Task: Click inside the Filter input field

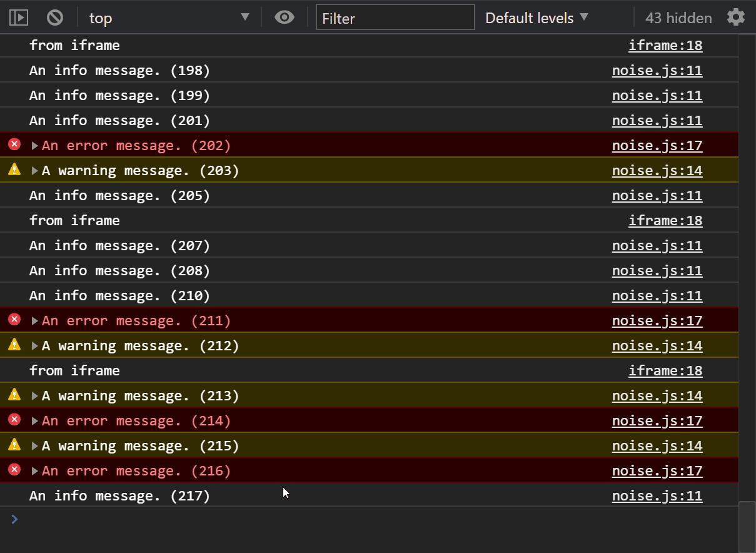Action: tap(394, 18)
